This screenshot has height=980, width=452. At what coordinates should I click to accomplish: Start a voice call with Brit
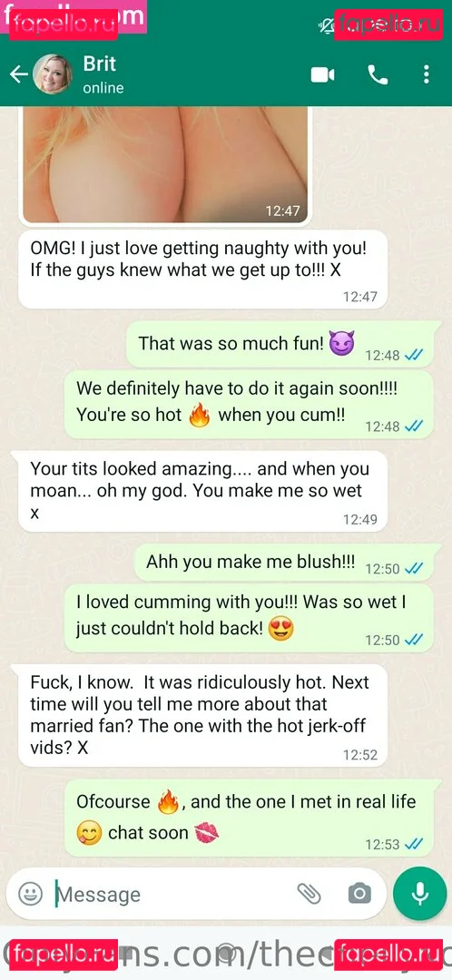[x=378, y=75]
